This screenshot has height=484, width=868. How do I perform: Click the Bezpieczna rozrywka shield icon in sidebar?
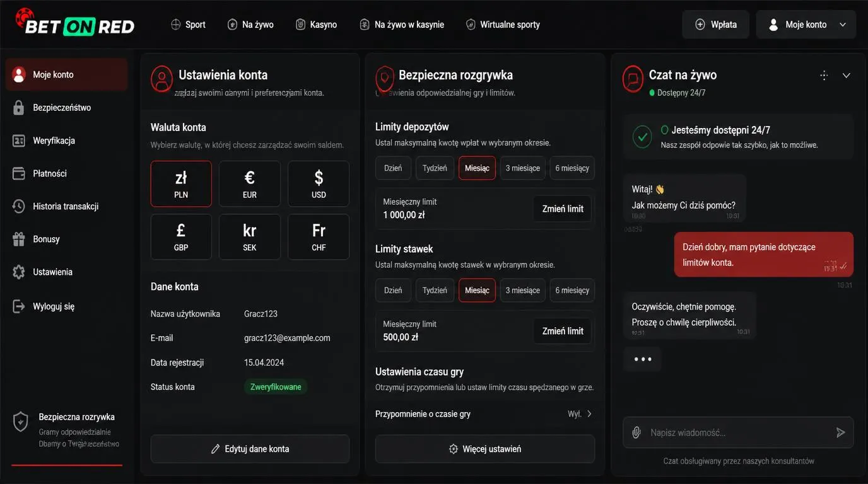(21, 421)
